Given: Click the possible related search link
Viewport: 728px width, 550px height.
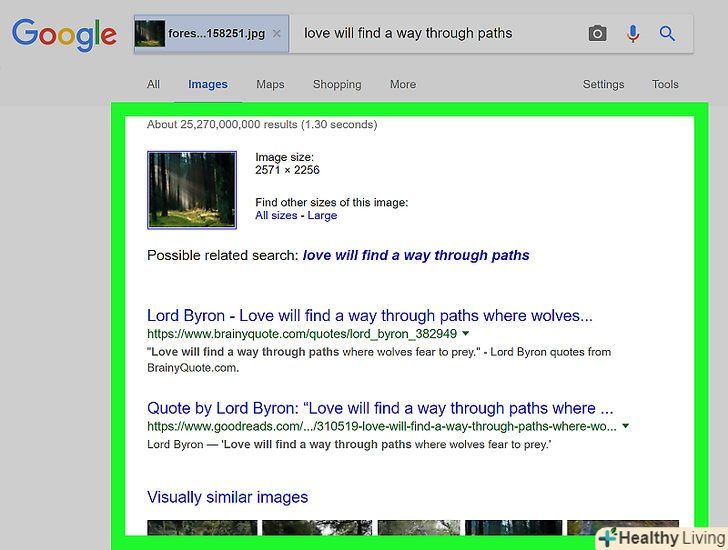Looking at the screenshot, I should [x=416, y=255].
